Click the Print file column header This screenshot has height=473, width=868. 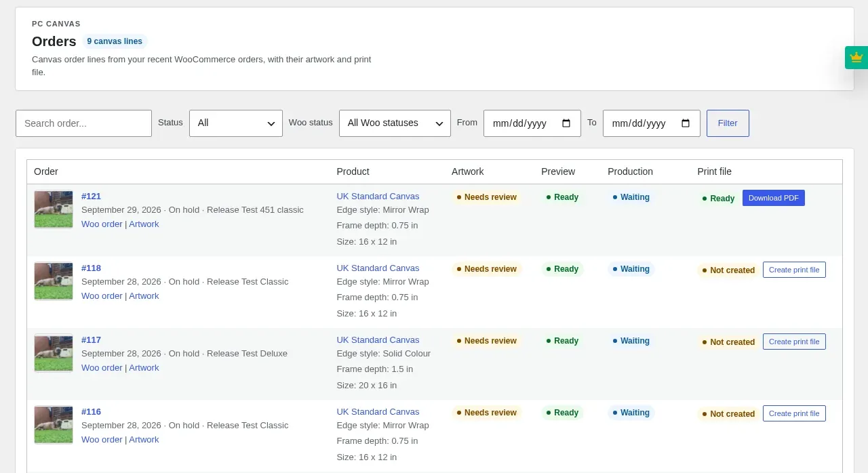click(x=715, y=171)
